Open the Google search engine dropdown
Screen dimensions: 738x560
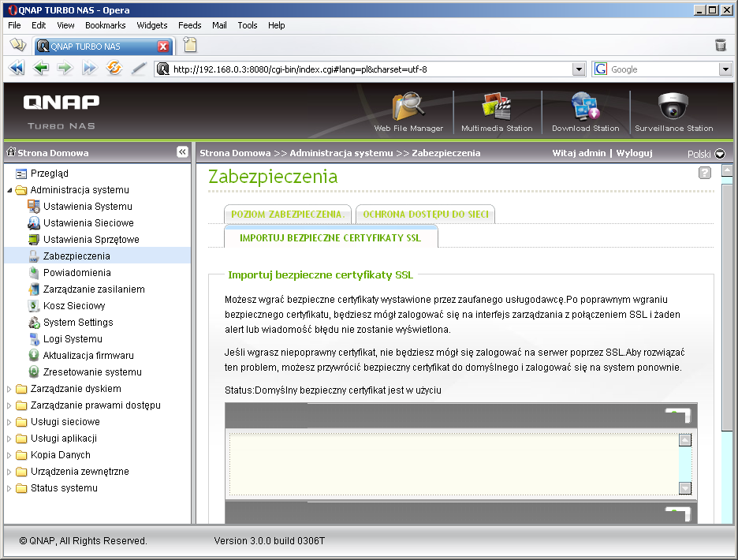click(725, 69)
